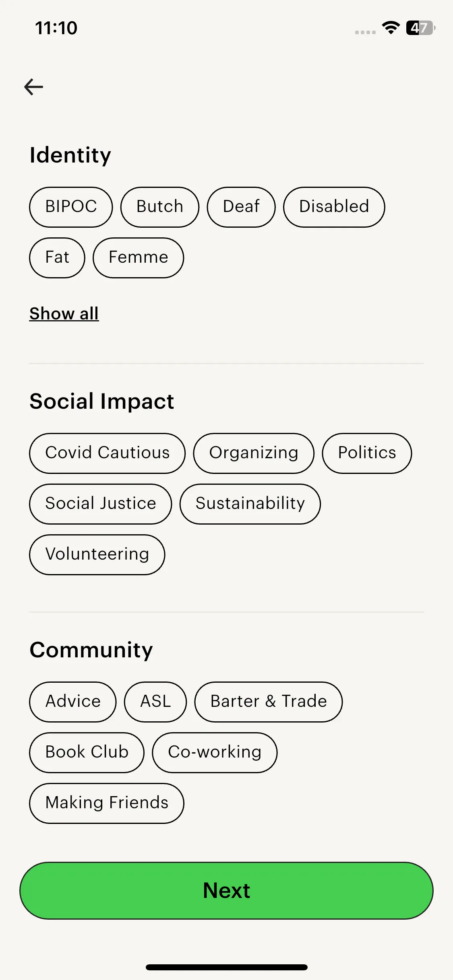Select the Social Justice chip
This screenshot has height=980, width=453.
(101, 504)
